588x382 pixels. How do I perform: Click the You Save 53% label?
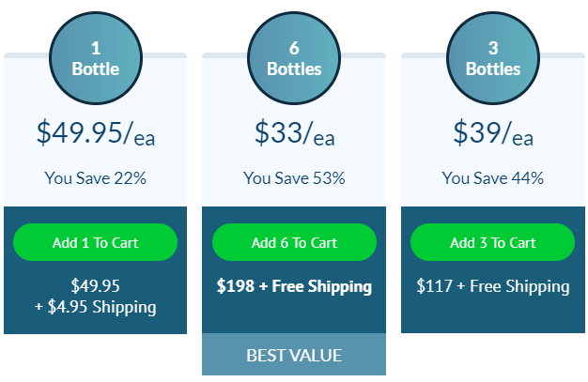point(294,178)
